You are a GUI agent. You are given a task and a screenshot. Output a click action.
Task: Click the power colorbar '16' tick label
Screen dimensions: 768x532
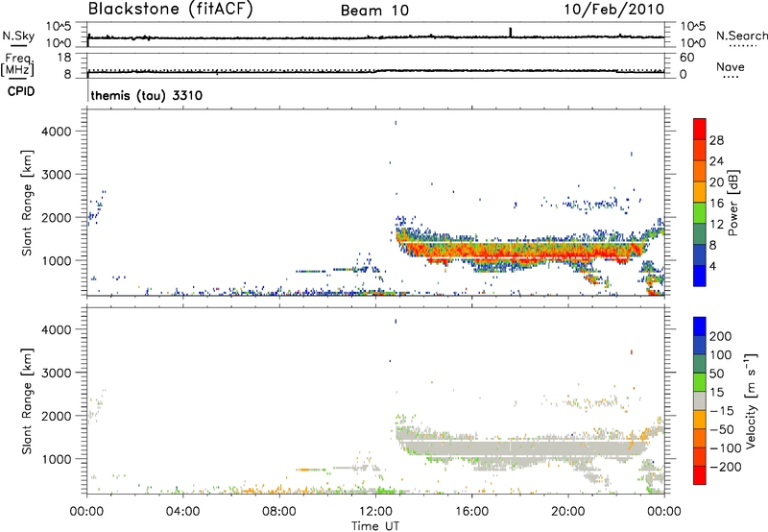716,204
